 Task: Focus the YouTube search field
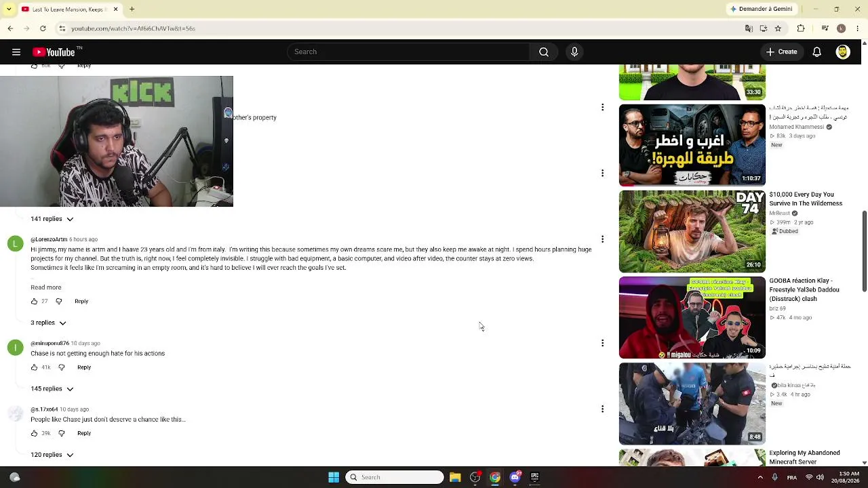[x=408, y=52]
